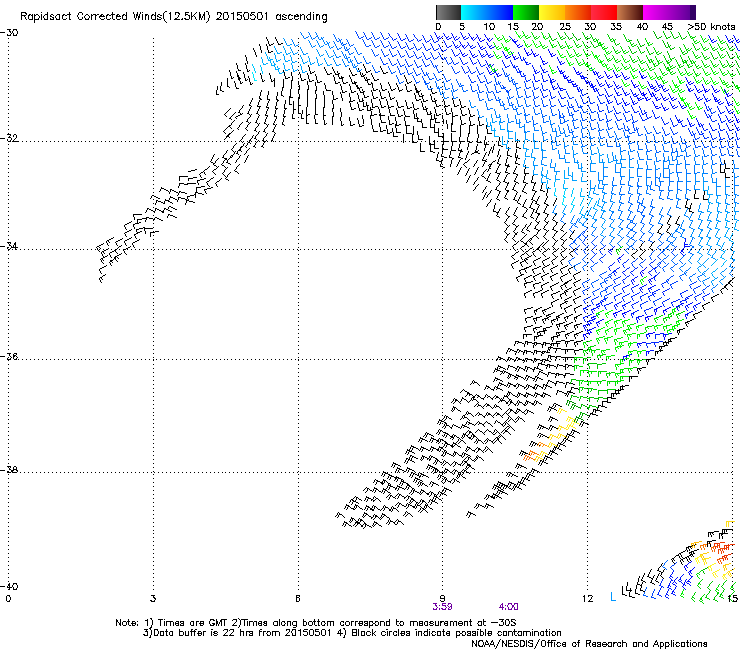
Task: Click the '25' legend tick label
Action: pos(565,27)
